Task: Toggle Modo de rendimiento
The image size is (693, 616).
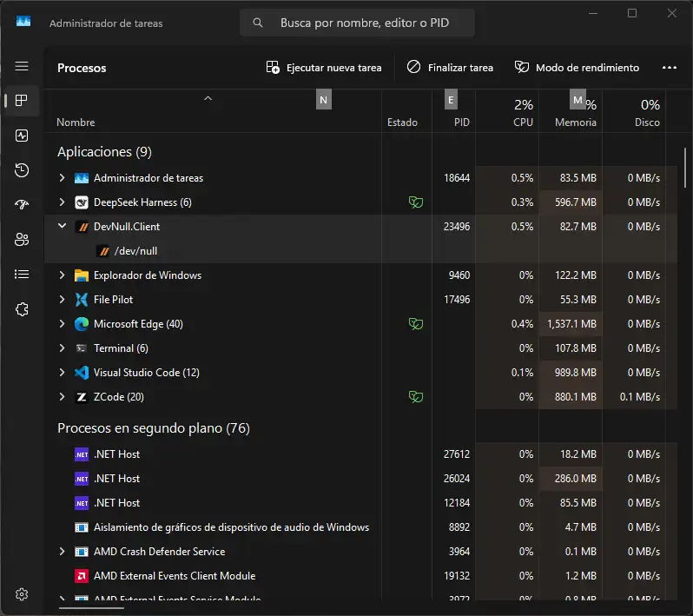Action: 577,68
